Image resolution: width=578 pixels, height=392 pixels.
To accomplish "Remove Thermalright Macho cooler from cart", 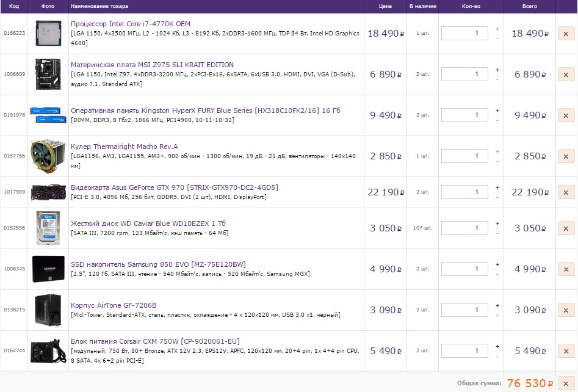I will tap(566, 156).
